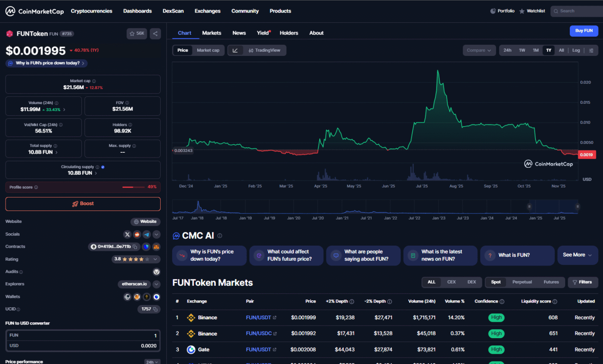603x364 pixels.
Task: Open the CoinMarketCap home logo
Action: 34,11
